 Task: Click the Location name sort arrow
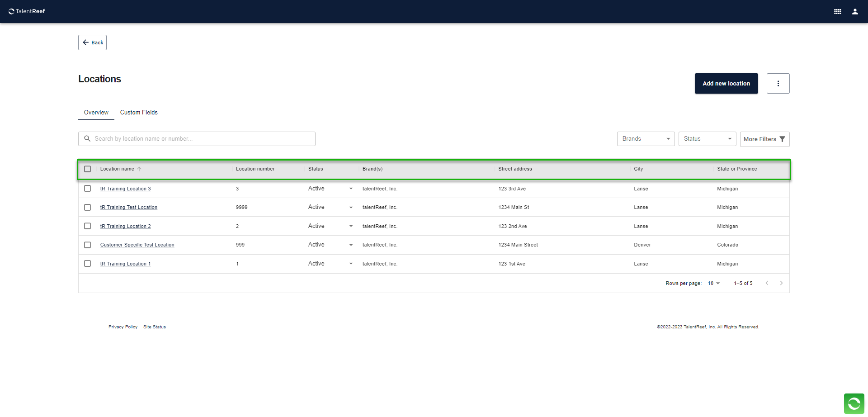(139, 169)
